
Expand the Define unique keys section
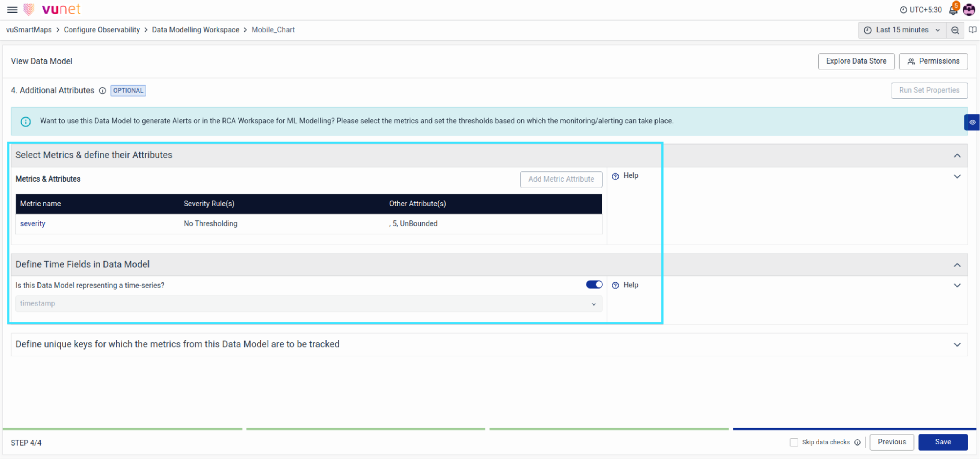click(x=957, y=344)
